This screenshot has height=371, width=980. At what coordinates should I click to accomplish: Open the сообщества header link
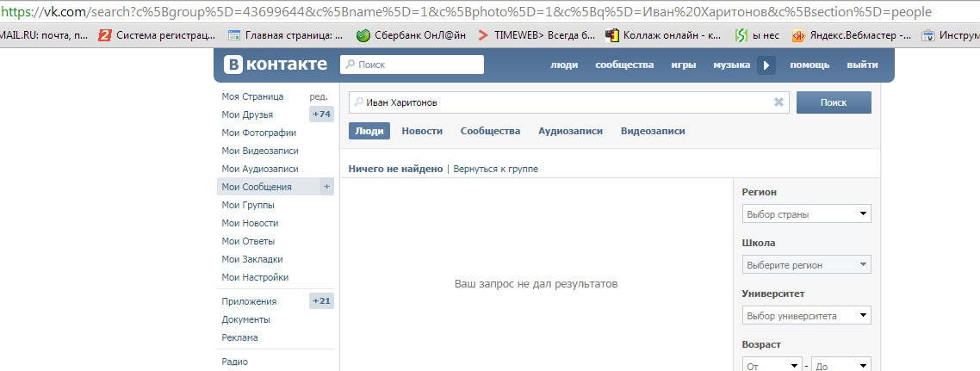pos(624,65)
